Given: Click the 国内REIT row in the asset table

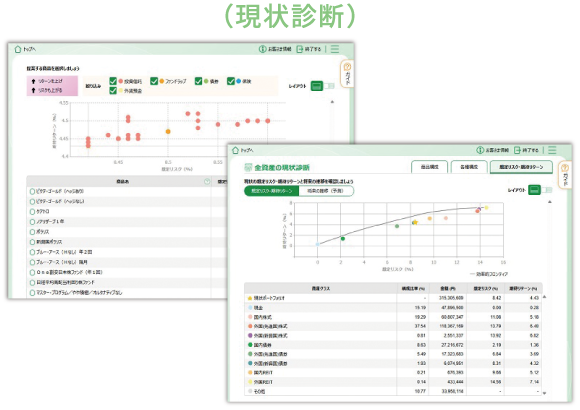Looking at the screenshot, I should point(393,373).
